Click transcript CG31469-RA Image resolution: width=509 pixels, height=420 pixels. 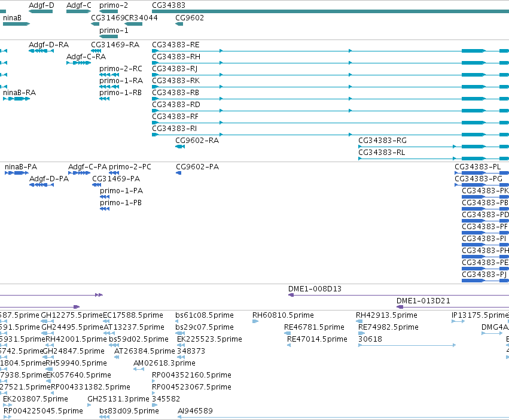coord(115,45)
